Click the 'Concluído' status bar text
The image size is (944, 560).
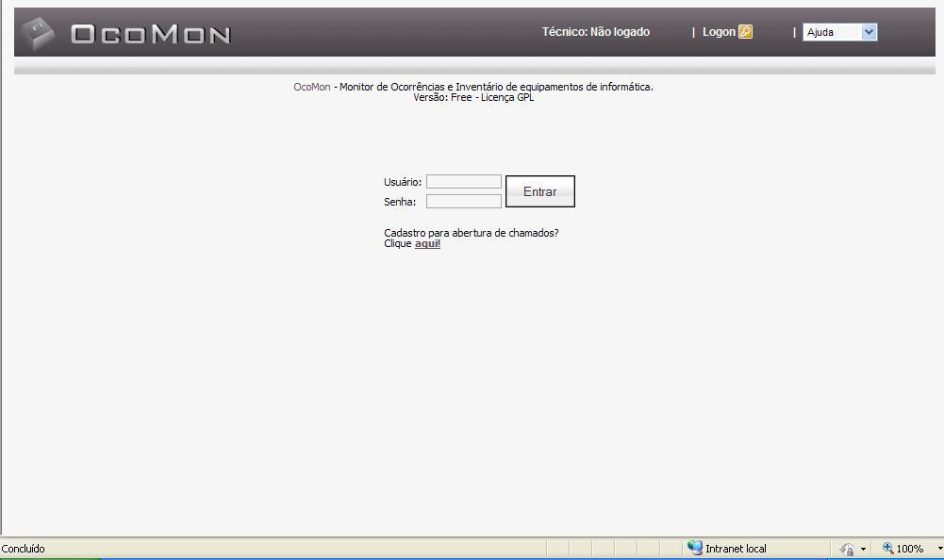coord(23,549)
